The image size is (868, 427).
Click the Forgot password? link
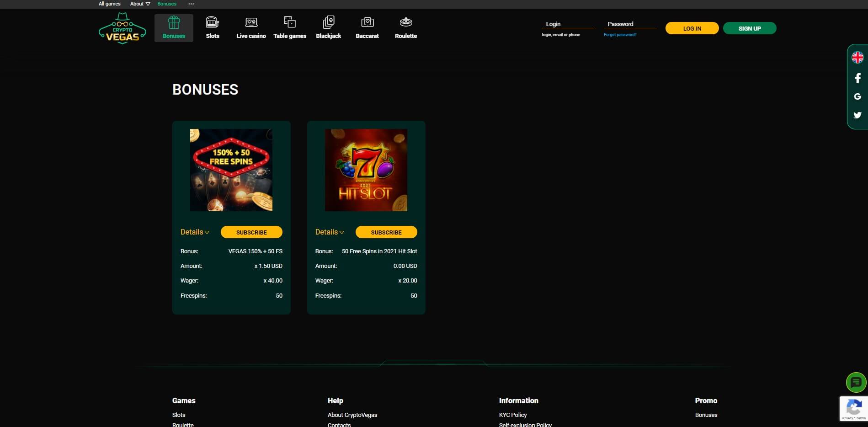pyautogui.click(x=620, y=35)
